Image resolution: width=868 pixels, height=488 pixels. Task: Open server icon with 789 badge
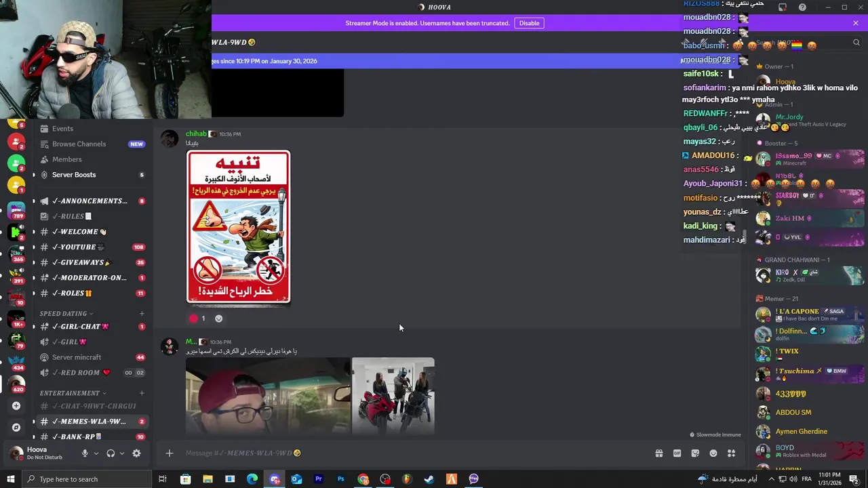click(x=16, y=209)
